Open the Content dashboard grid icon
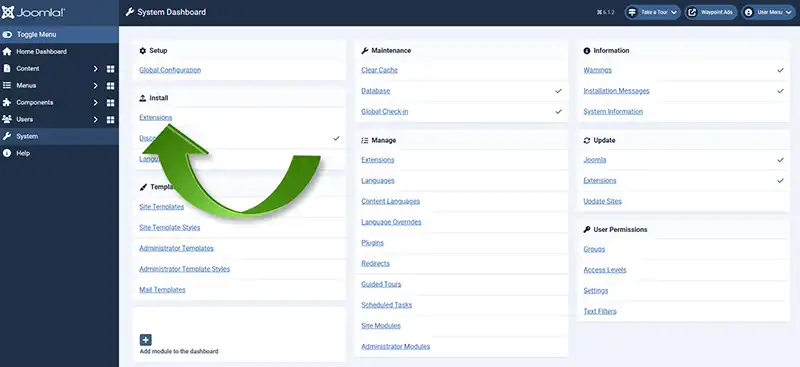Image resolution: width=800 pixels, height=367 pixels. 110,69
